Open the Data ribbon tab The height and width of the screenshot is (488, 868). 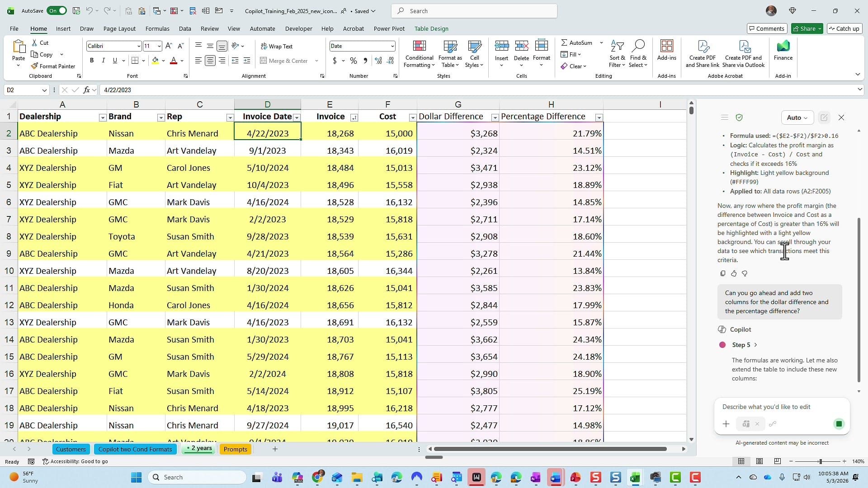click(185, 28)
